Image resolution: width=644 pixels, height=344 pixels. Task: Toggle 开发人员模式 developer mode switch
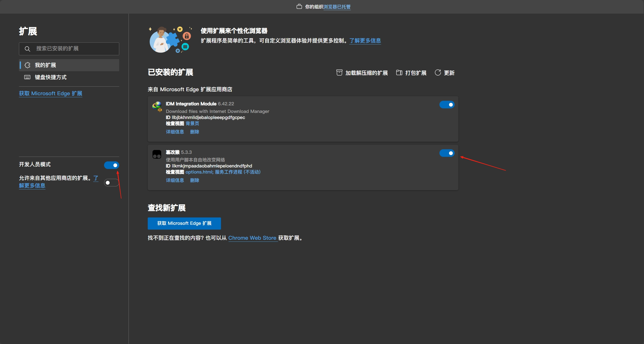click(111, 165)
